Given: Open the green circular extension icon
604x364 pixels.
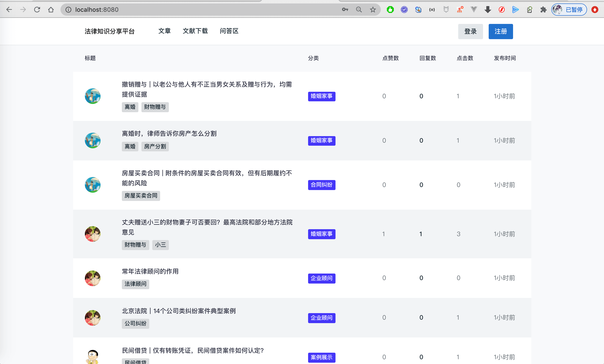Looking at the screenshot, I should 390,10.
